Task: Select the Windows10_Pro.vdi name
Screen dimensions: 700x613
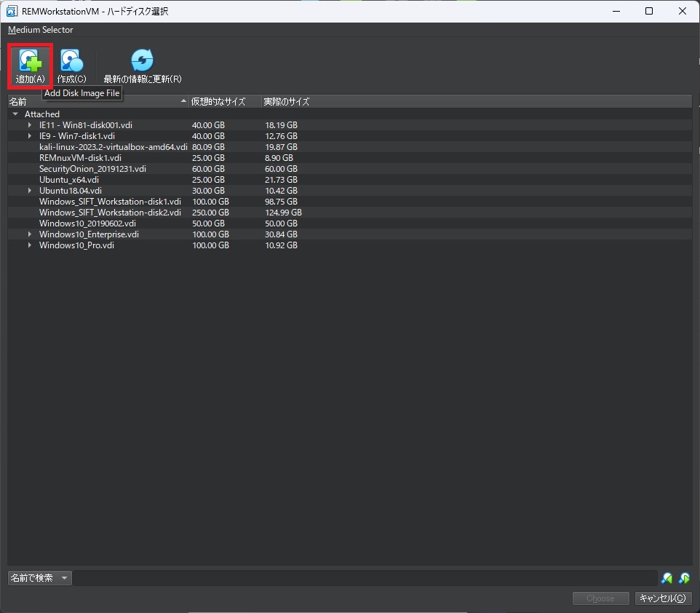Action: point(76,245)
